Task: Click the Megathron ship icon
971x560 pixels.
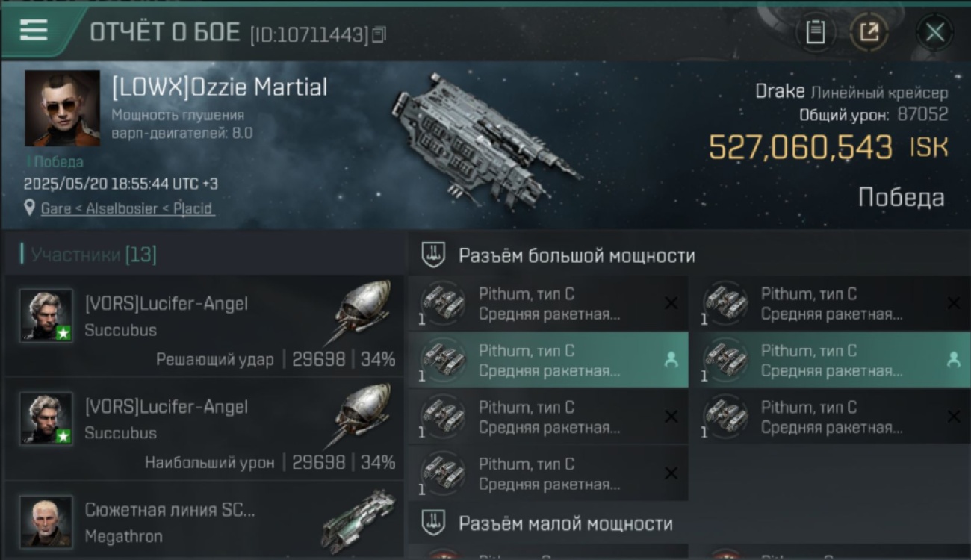Action: [x=359, y=520]
